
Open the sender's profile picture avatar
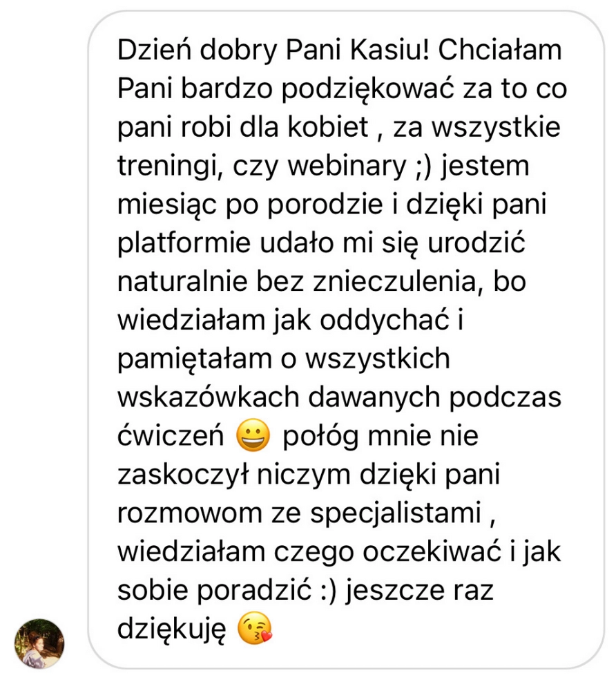(39, 643)
